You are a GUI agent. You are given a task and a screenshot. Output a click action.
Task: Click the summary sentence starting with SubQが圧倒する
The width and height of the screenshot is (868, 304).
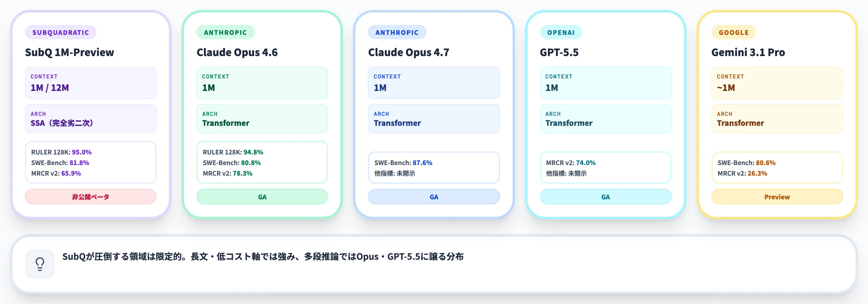(263, 257)
